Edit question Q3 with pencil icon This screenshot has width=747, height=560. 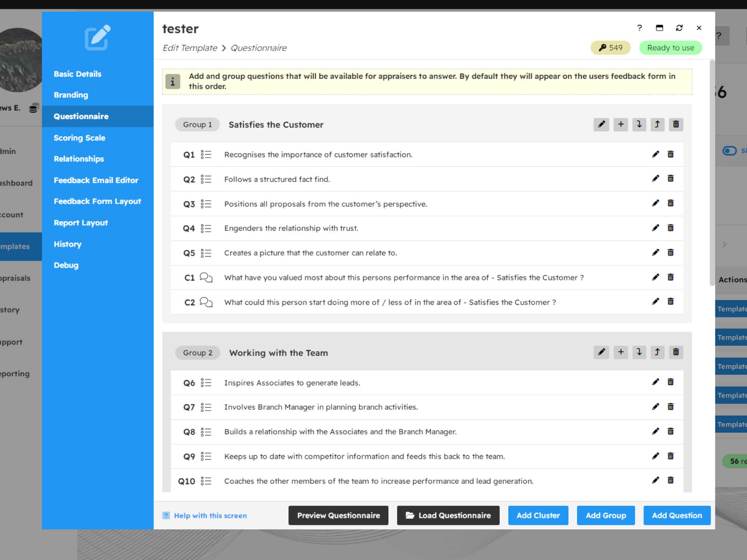tap(655, 203)
